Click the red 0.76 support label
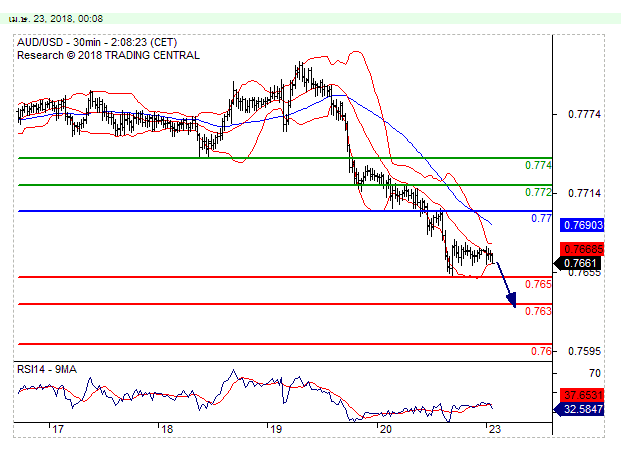Image resolution: width=621 pixels, height=451 pixels. [x=541, y=351]
